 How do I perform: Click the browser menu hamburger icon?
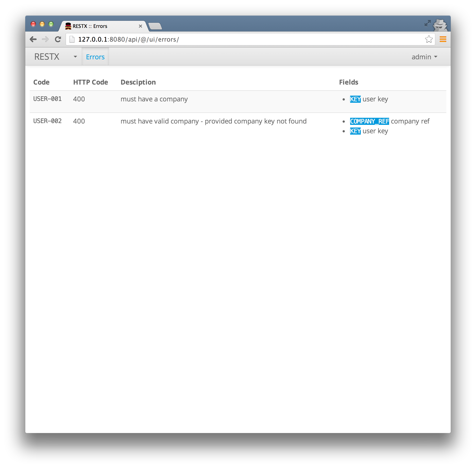(443, 39)
